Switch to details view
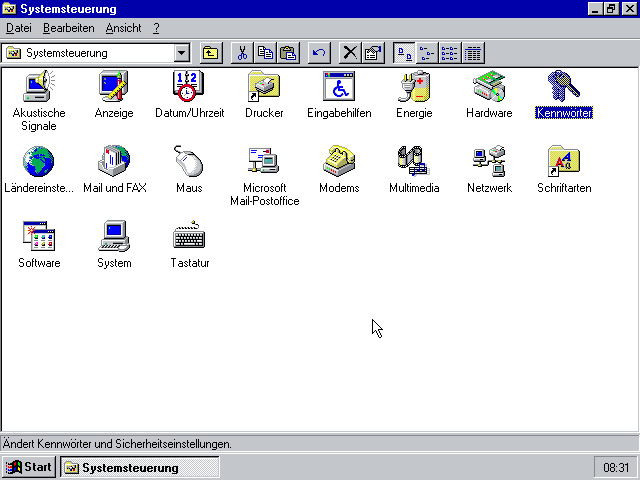640x480 pixels. click(473, 53)
